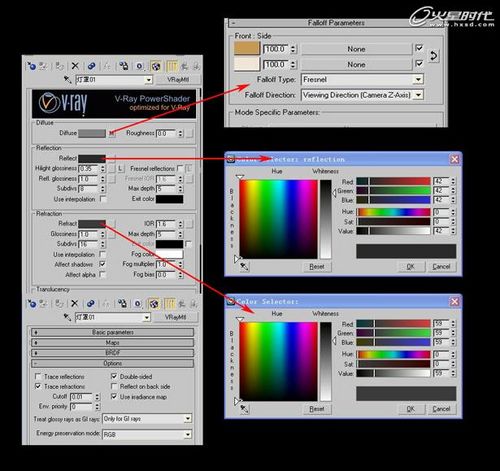Click Reflect color swatch
The height and width of the screenshot is (471, 500).
pos(92,158)
